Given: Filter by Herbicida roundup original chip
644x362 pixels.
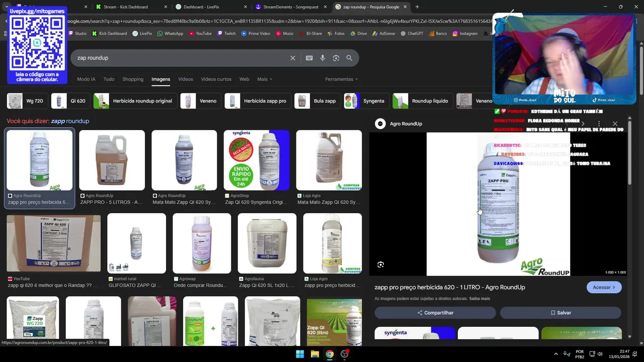Looking at the screenshot, I should 135,101.
